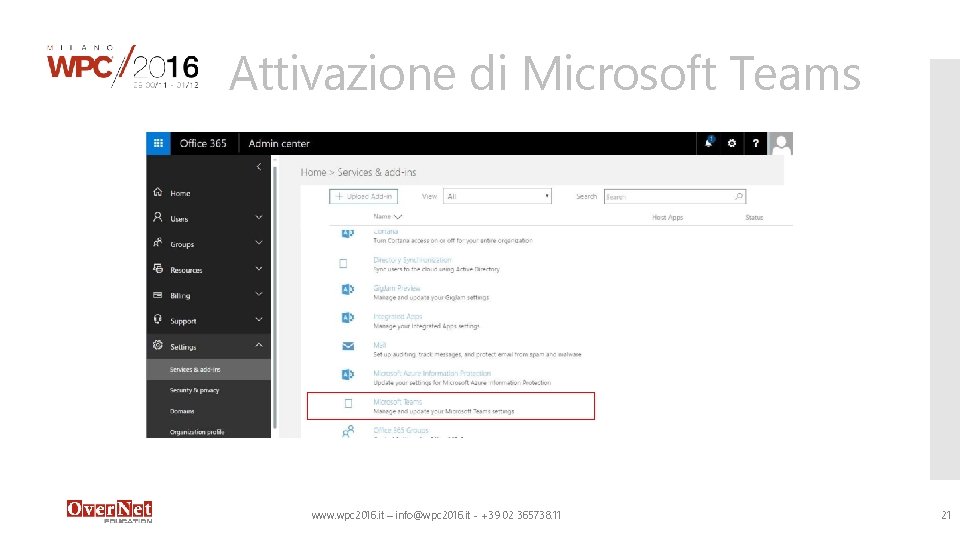
Task: Open the Office 365 Groups link
Action: coord(401,430)
